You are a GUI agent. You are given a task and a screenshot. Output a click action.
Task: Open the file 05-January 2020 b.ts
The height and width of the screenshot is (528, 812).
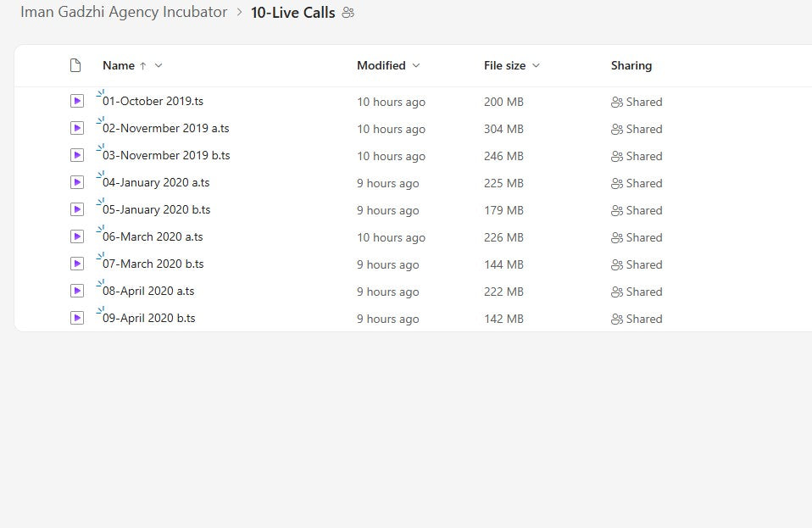pyautogui.click(x=156, y=209)
